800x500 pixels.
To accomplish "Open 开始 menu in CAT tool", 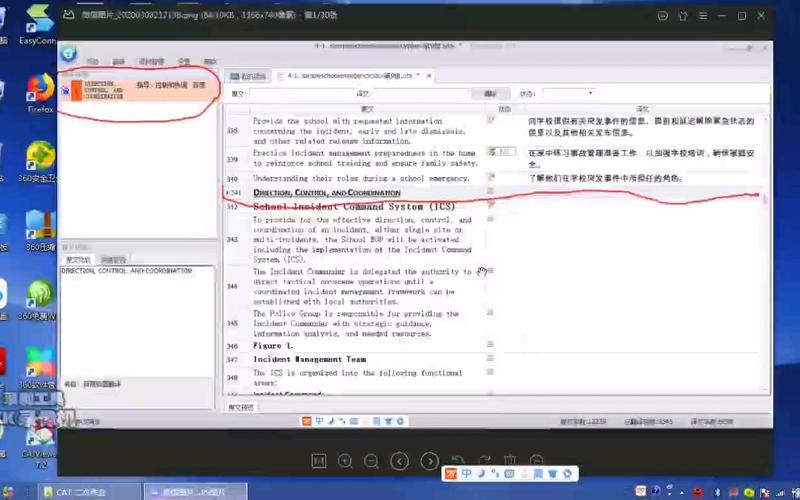I will tap(92, 62).
